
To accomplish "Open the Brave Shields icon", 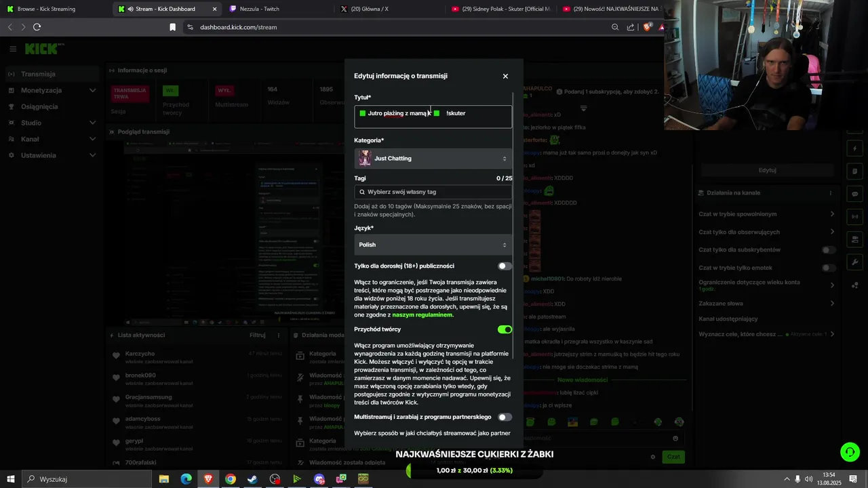I will click(x=647, y=27).
